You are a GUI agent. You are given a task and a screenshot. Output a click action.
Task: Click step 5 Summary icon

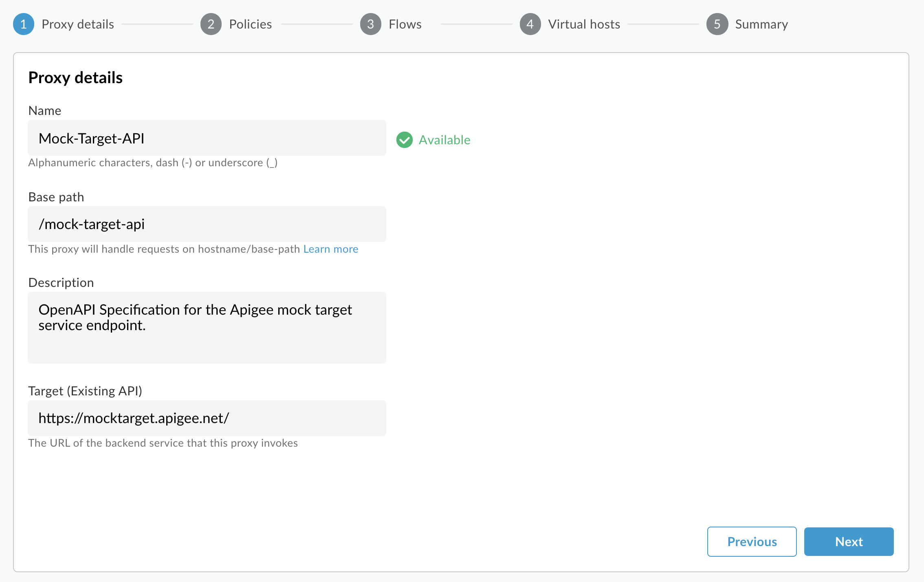tap(716, 24)
